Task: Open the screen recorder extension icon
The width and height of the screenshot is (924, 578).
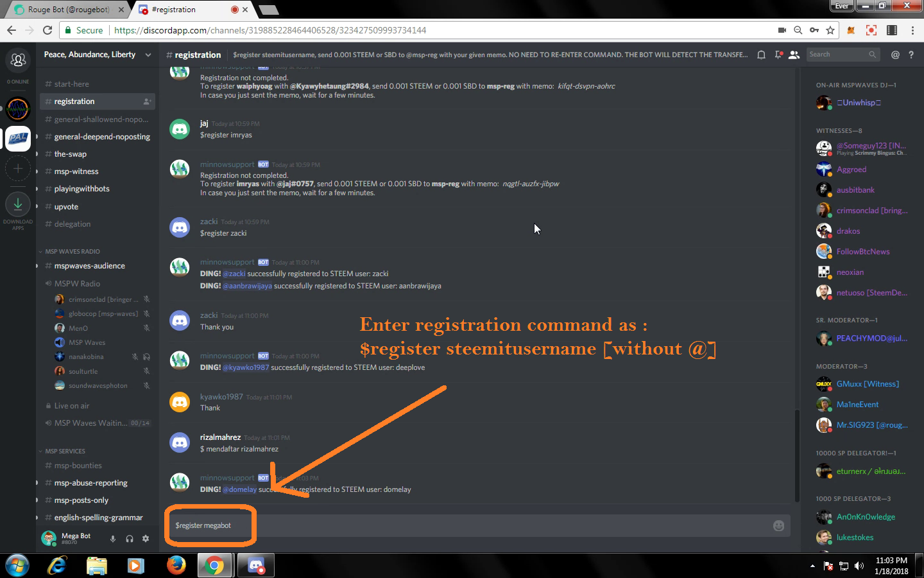Action: [x=871, y=30]
